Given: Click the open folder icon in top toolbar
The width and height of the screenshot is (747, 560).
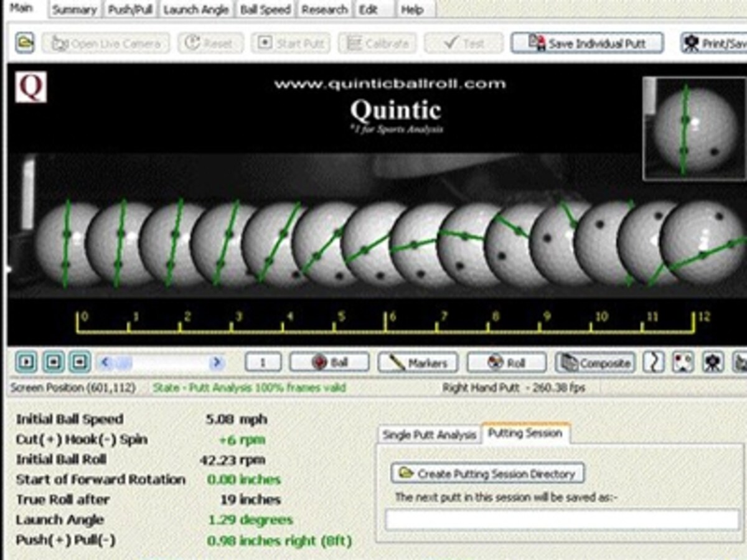Looking at the screenshot, I should tap(25, 43).
